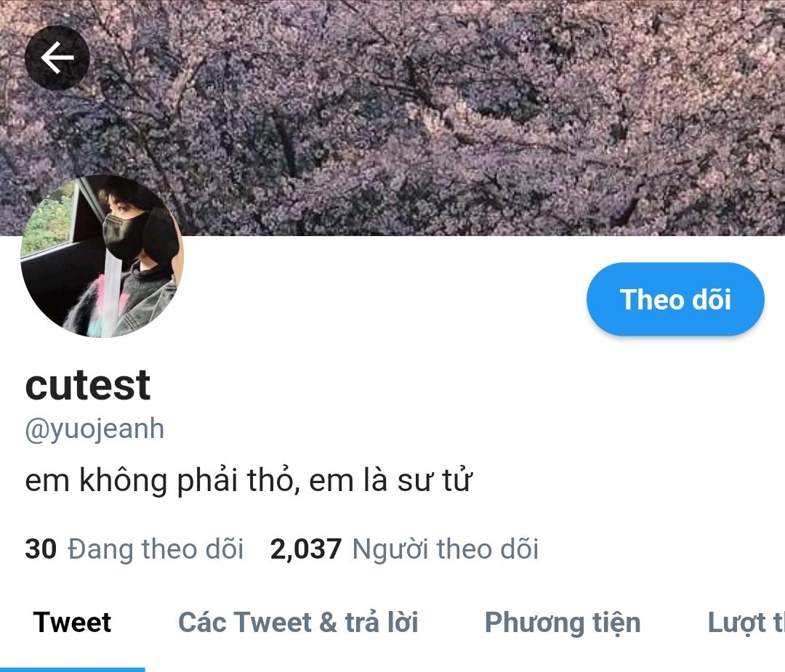Open the Các Tweet & trả lời tab

pos(299,623)
